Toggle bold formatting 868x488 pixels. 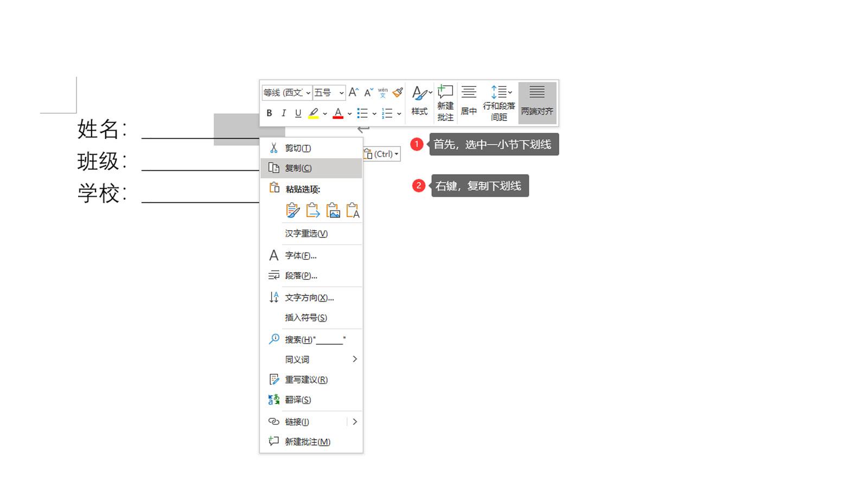coord(269,113)
